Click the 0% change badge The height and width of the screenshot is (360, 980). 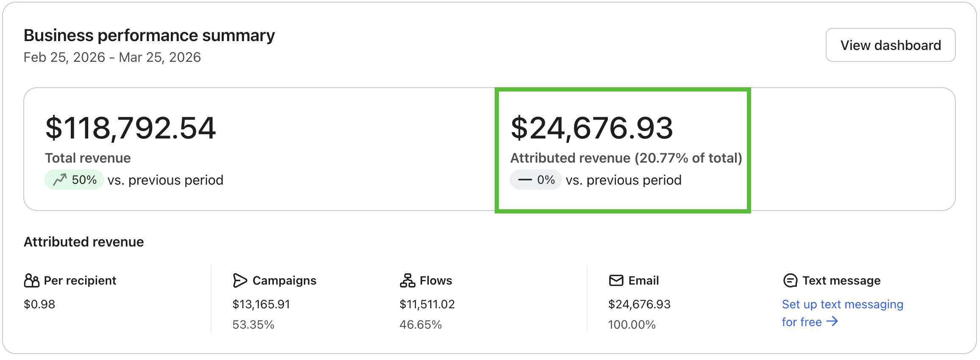(536, 180)
